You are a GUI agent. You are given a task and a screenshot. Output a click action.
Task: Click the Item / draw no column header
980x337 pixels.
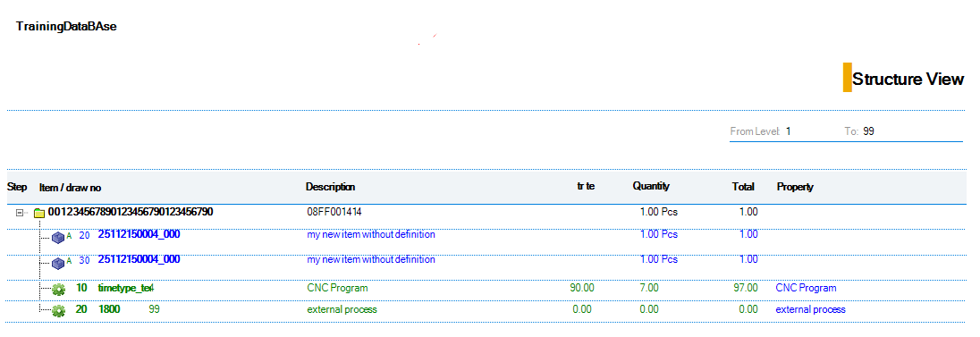click(x=70, y=188)
